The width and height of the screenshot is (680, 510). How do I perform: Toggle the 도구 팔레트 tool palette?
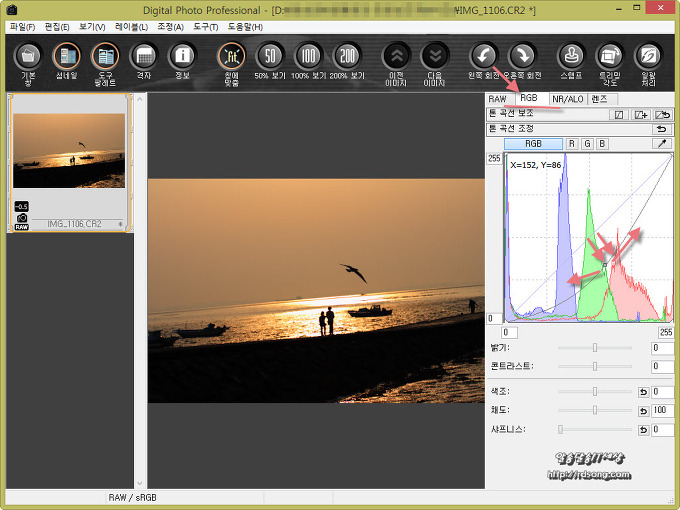105,58
